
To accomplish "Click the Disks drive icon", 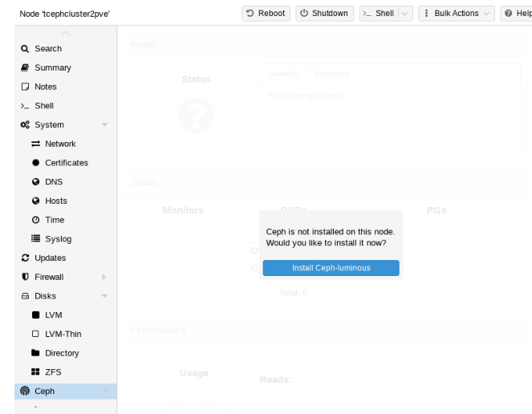I will click(x=25, y=296).
